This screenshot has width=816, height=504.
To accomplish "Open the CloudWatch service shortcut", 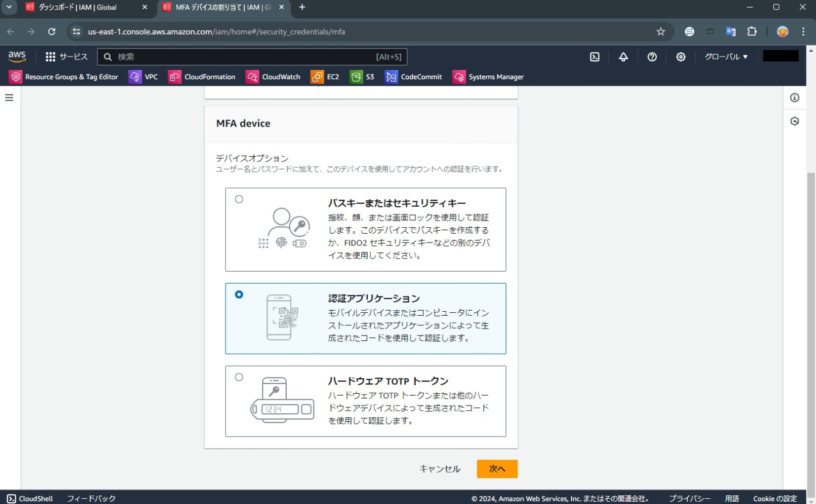I will pyautogui.click(x=273, y=76).
